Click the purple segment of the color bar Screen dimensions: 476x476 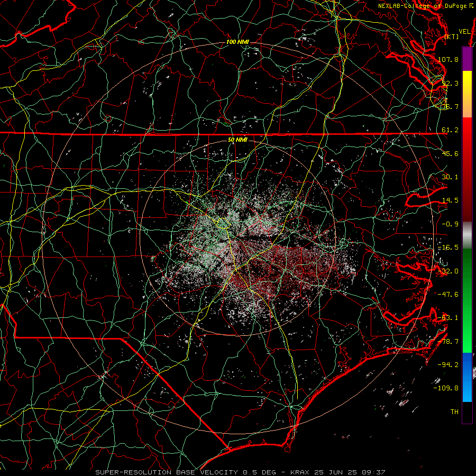click(x=467, y=59)
